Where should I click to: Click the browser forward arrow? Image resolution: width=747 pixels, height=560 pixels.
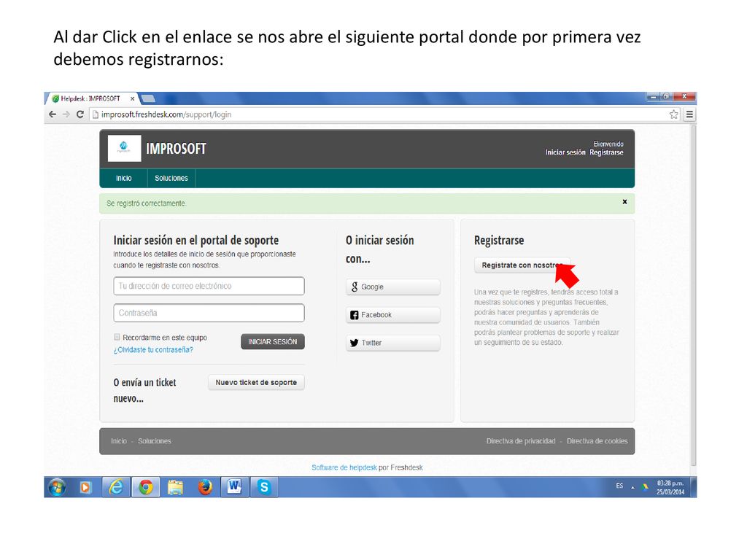(x=66, y=114)
